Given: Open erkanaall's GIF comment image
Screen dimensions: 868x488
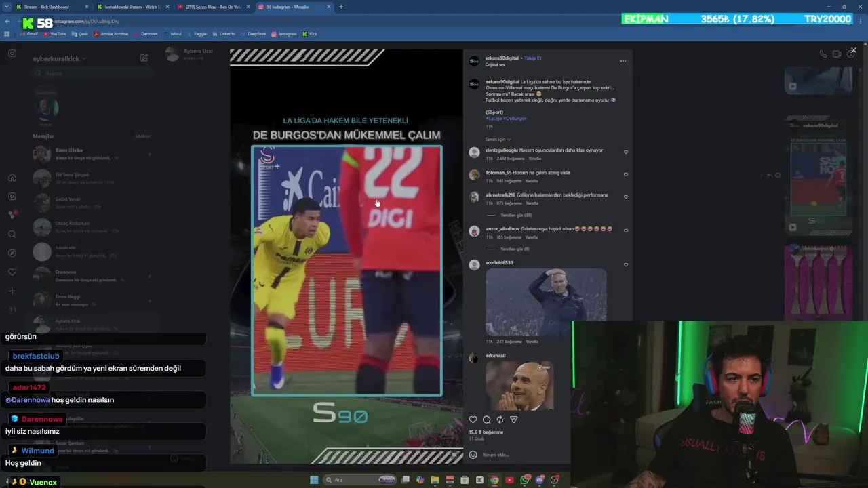Looking at the screenshot, I should pos(519,386).
